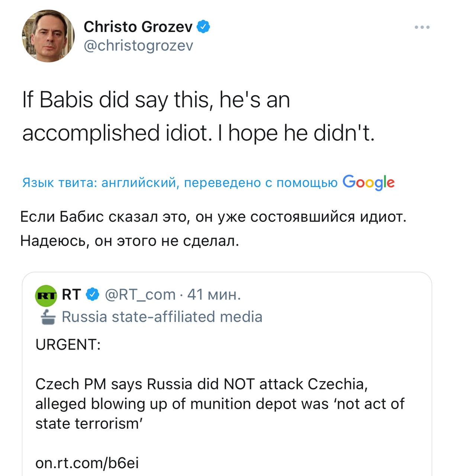Image resolution: width=454 pixels, height=476 pixels.
Task: Open the quoted tweet about Czech PM
Action: [219, 404]
